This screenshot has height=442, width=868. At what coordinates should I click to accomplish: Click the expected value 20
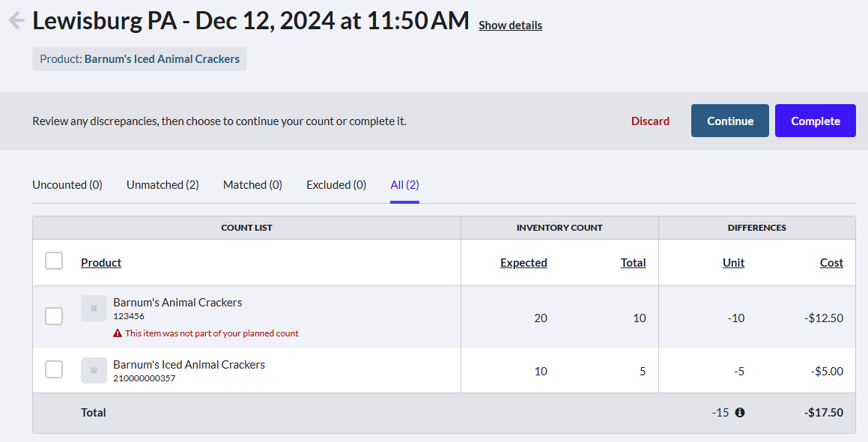(541, 318)
